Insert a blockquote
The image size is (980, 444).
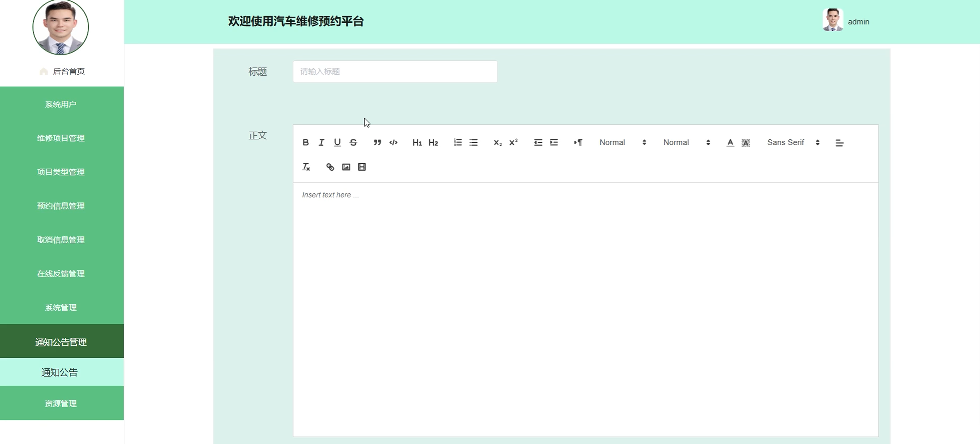[x=377, y=142]
